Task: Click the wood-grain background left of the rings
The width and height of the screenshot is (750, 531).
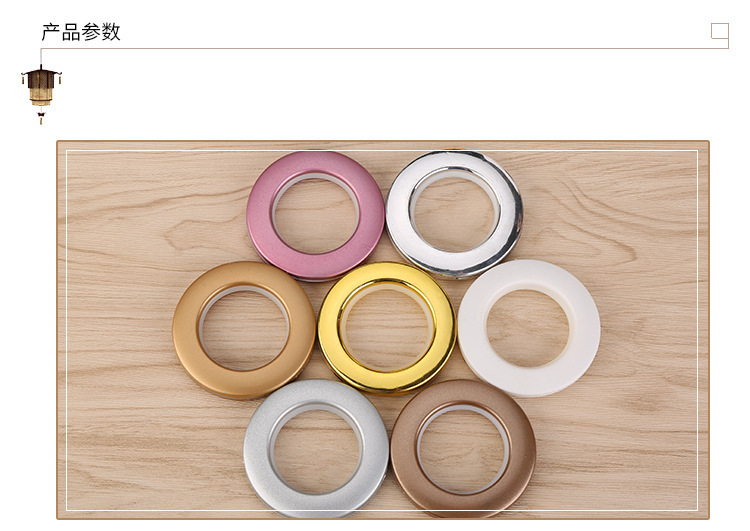Action: tap(120, 330)
